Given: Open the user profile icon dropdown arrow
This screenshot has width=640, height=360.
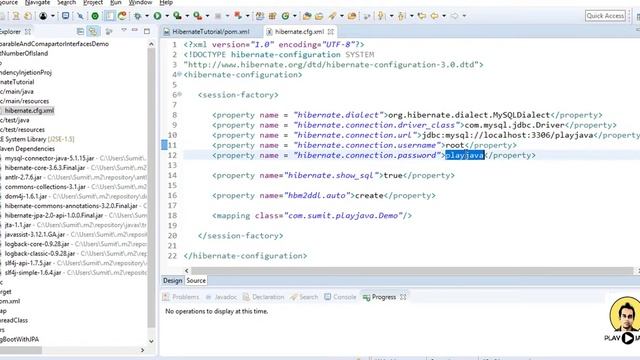Looking at the screenshot, I should coord(53,16).
